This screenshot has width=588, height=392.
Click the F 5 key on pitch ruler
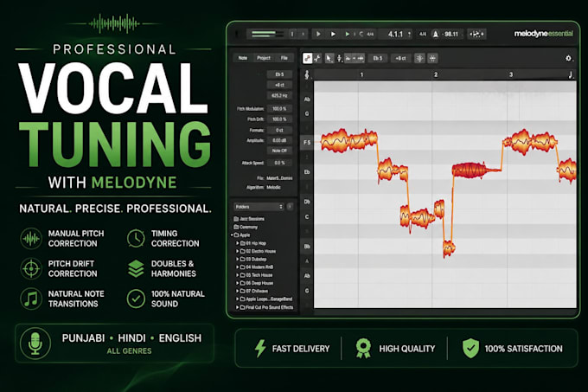tap(307, 143)
